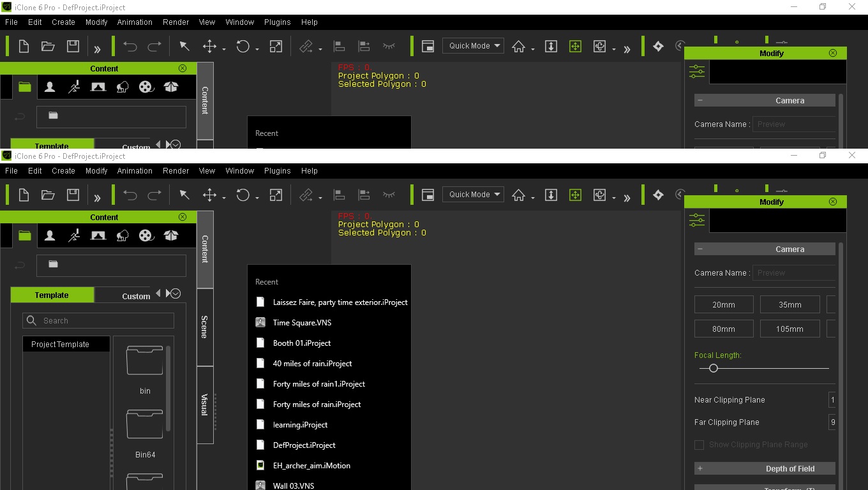Click the Link chain tool in lower window
868x490 pixels.
tap(306, 195)
